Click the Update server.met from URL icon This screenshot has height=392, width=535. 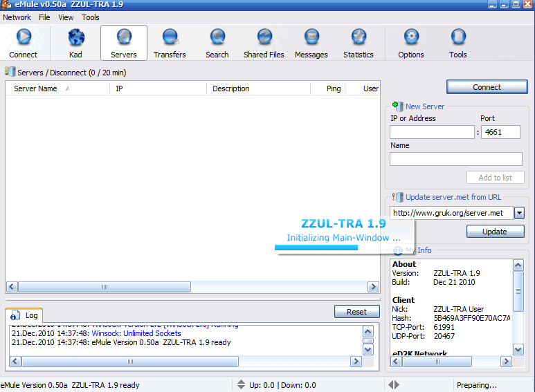click(397, 197)
